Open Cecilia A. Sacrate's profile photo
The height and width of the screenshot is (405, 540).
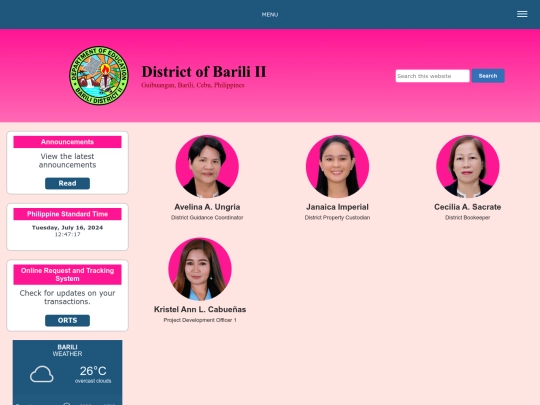click(467, 166)
